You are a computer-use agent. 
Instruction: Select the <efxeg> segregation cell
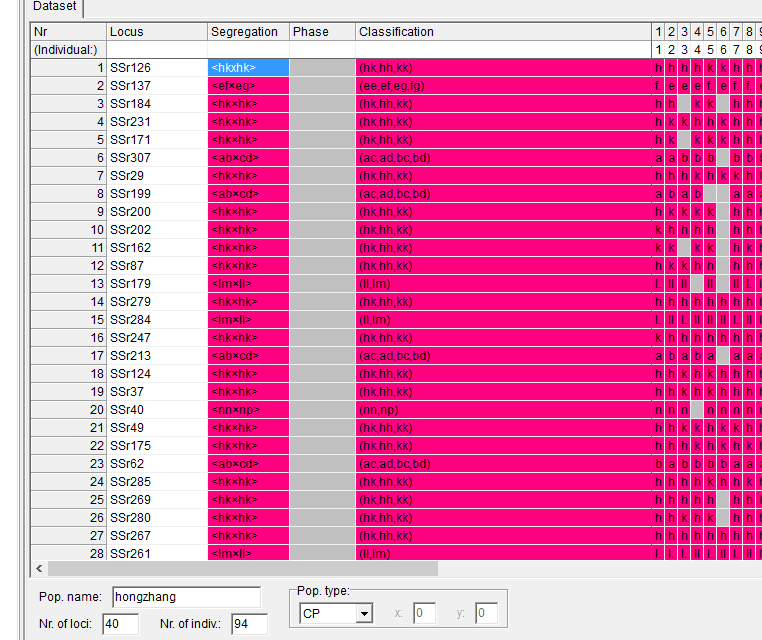click(x=248, y=86)
